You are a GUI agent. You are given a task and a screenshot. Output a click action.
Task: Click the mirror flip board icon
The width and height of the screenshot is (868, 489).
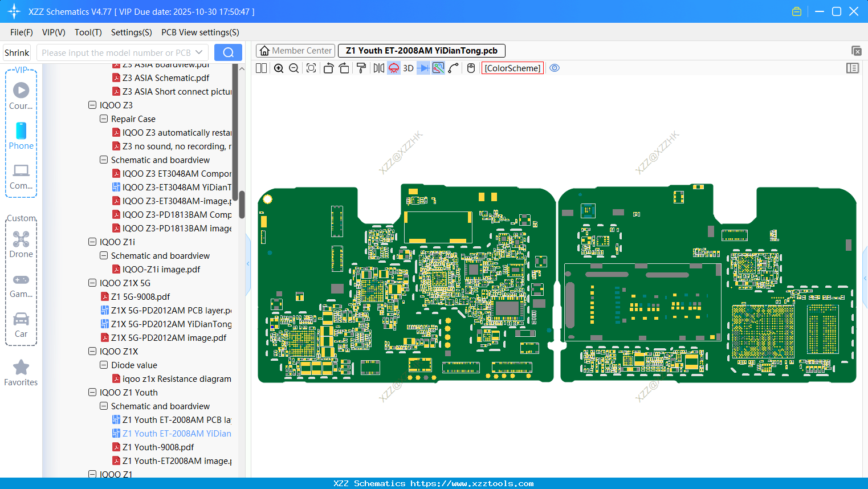(378, 68)
